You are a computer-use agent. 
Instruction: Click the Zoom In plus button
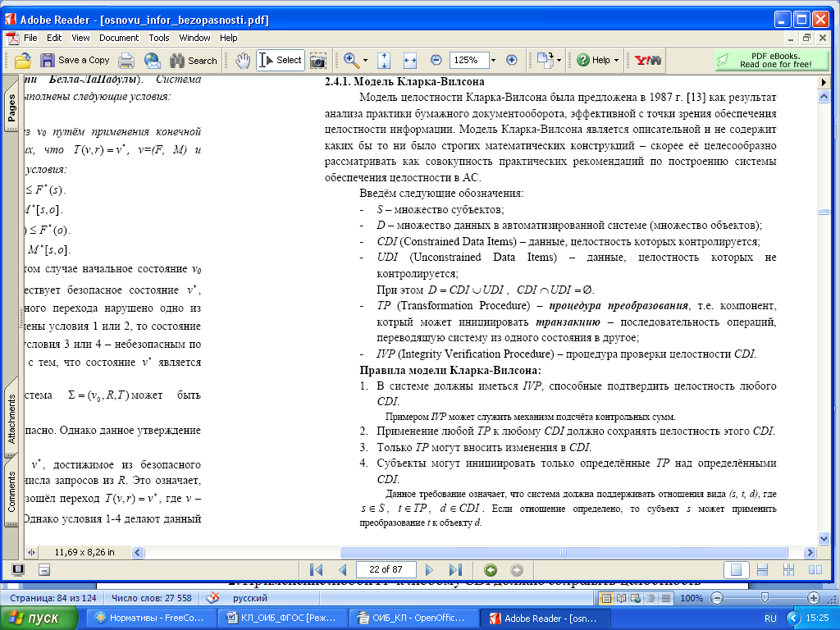point(512,60)
